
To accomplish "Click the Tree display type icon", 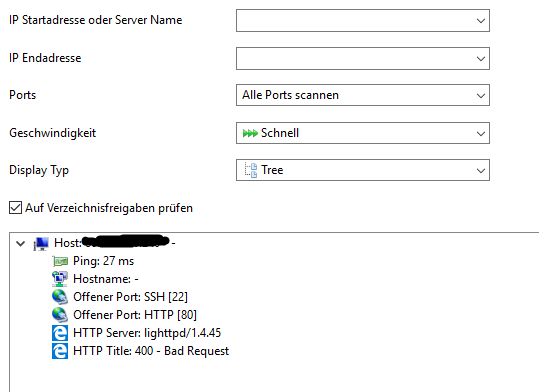I will 251,170.
